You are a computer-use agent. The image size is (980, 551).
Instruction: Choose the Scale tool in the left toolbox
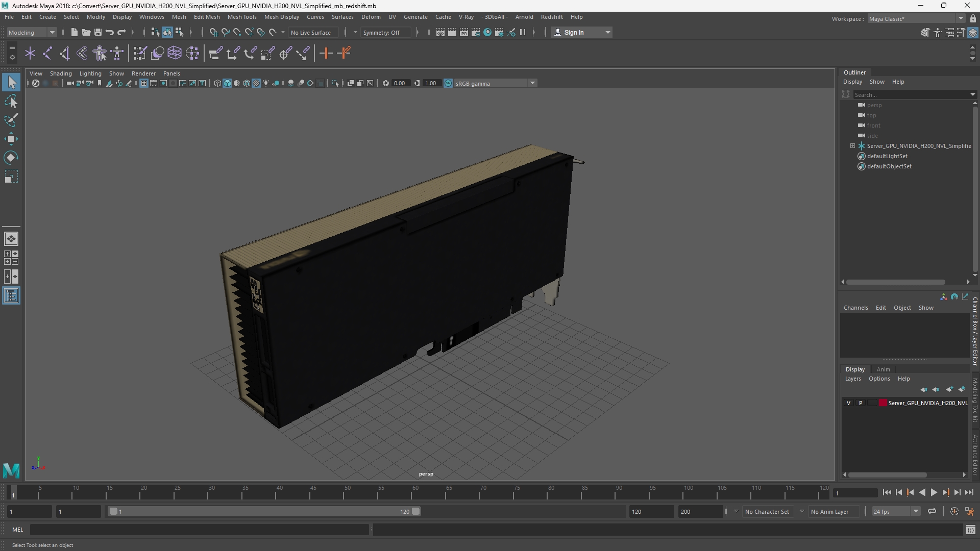click(x=11, y=177)
